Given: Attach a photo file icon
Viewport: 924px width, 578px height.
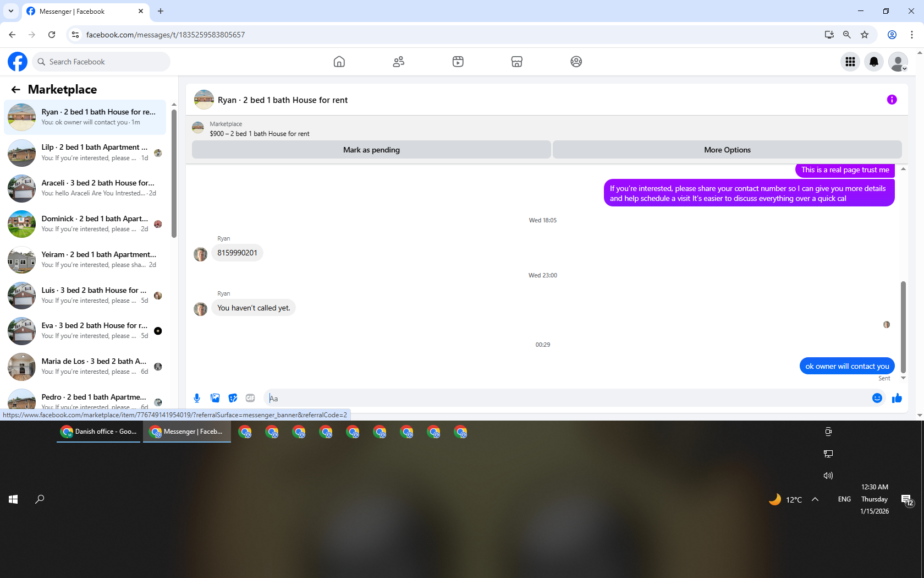Looking at the screenshot, I should 215,398.
